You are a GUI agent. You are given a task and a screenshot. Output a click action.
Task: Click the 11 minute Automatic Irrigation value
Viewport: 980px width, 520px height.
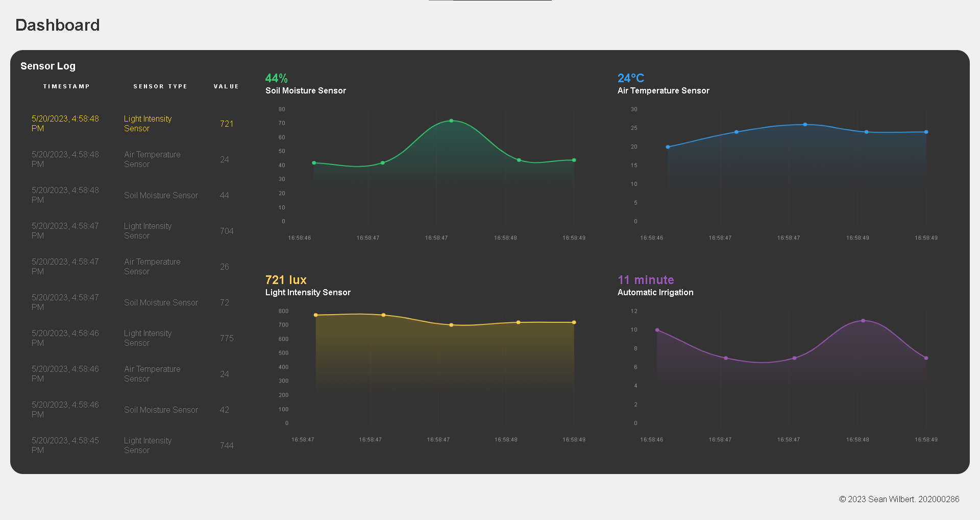[645, 279]
